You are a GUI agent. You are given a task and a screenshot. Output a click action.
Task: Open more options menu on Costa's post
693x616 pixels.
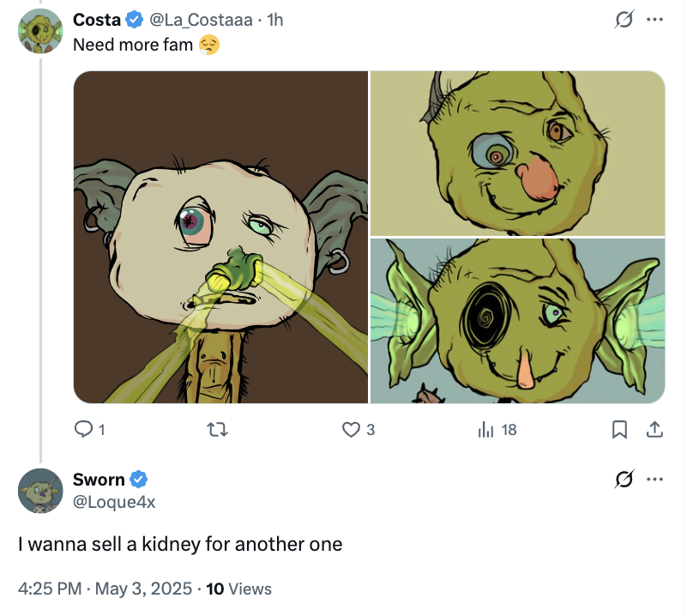[654, 19]
